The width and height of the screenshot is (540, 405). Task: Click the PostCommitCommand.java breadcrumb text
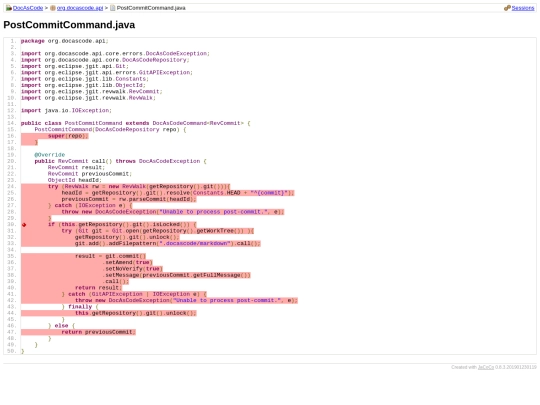click(151, 8)
